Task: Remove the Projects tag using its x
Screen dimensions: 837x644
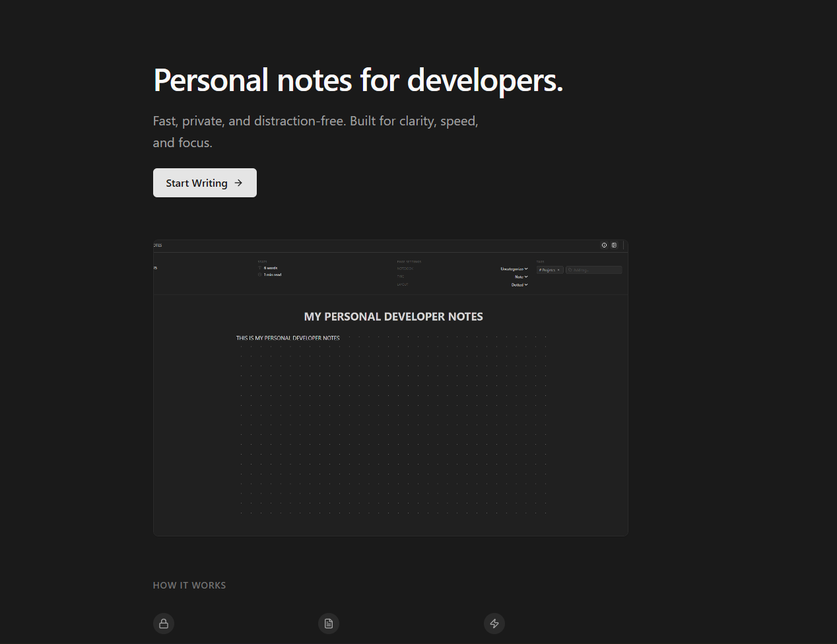Action: (x=558, y=270)
